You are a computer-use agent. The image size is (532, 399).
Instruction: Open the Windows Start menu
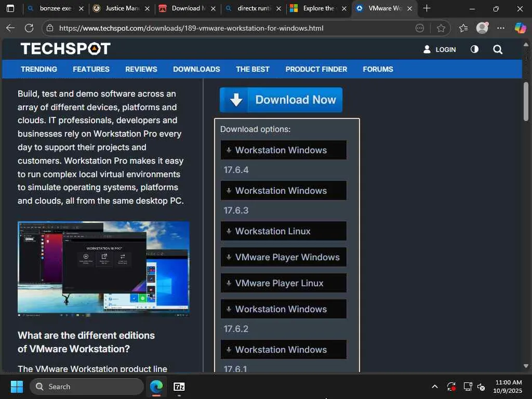pos(17,387)
